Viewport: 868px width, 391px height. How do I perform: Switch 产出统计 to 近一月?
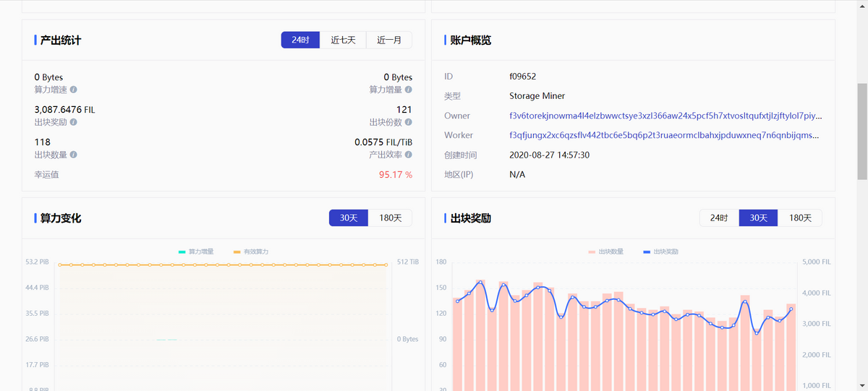pos(389,40)
